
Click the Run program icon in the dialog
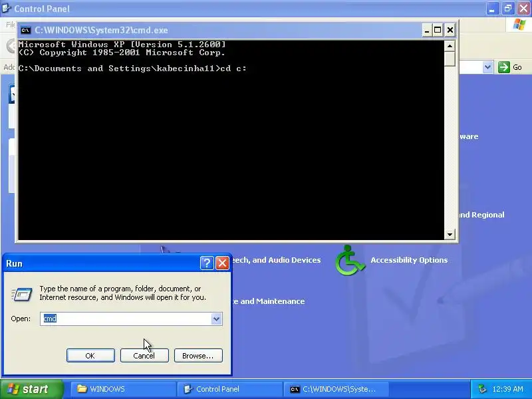click(x=22, y=294)
